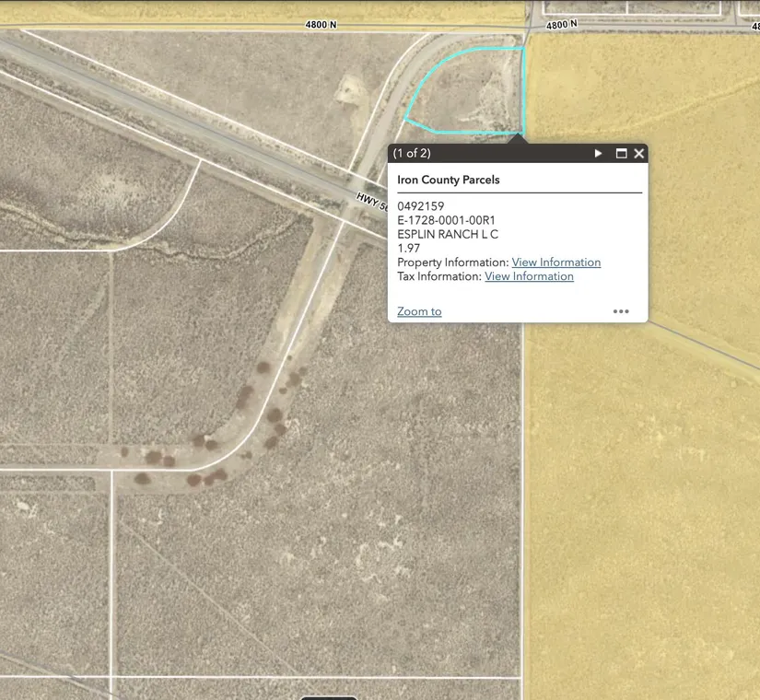Maximize the parcel info popup
The image size is (760, 700).
point(621,154)
